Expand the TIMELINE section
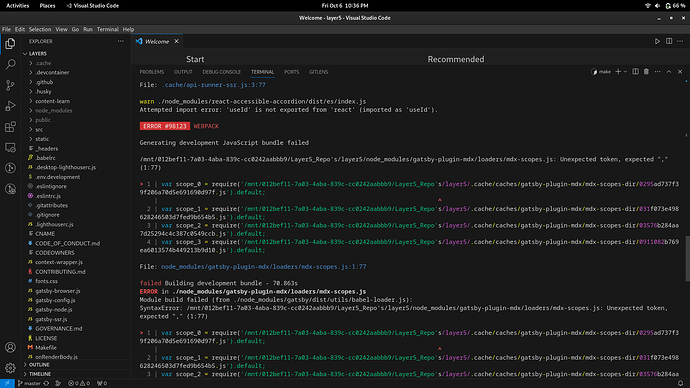Screen dimensions: 690x388 tap(40, 374)
